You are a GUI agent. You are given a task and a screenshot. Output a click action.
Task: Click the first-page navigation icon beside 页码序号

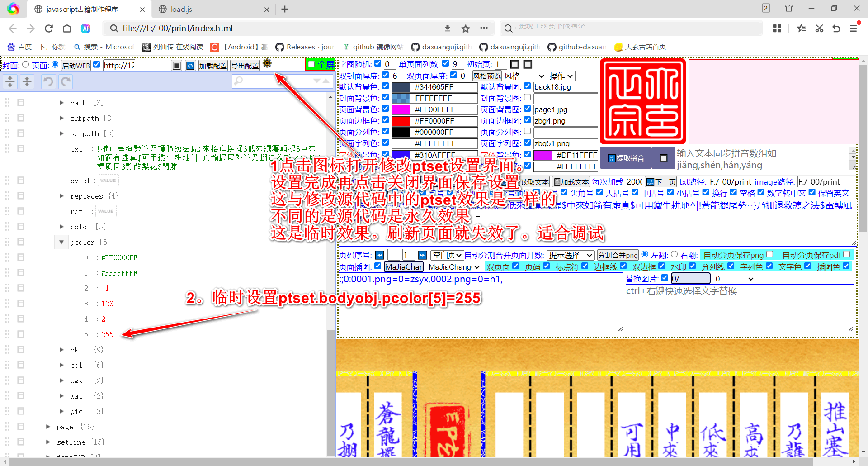click(379, 255)
